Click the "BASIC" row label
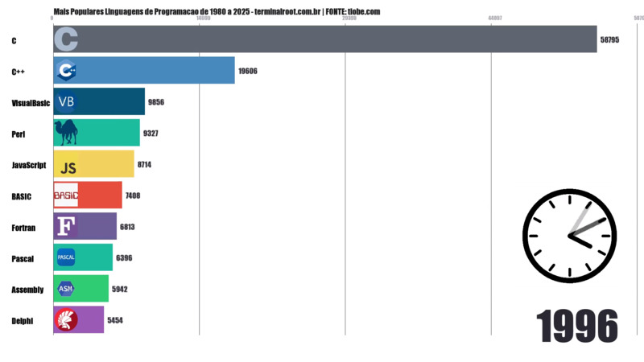This screenshot has width=644, height=362. [22, 196]
